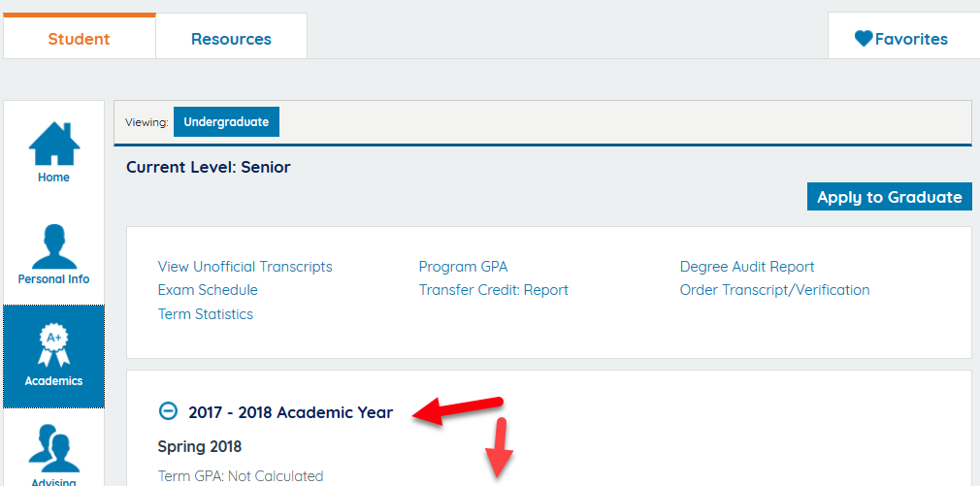The width and height of the screenshot is (980, 486).
Task: Open the Degree Audit Report link
Action: tap(747, 267)
